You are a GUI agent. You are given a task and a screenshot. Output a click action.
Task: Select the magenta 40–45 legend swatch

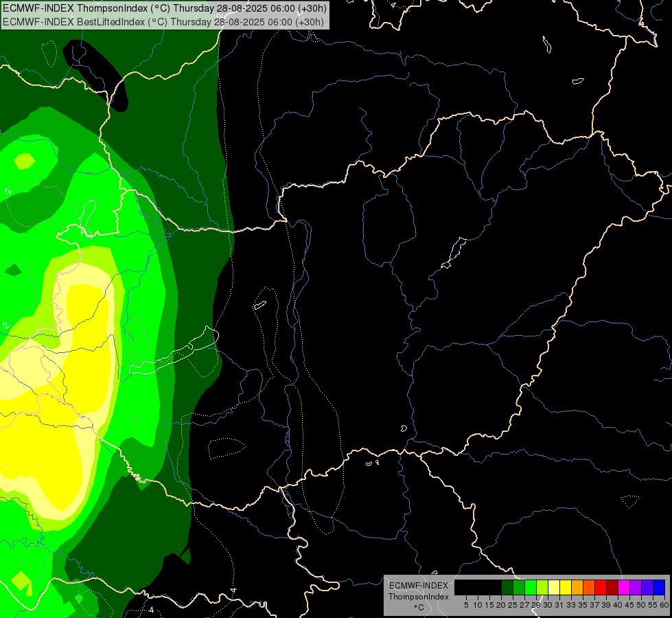click(x=624, y=587)
